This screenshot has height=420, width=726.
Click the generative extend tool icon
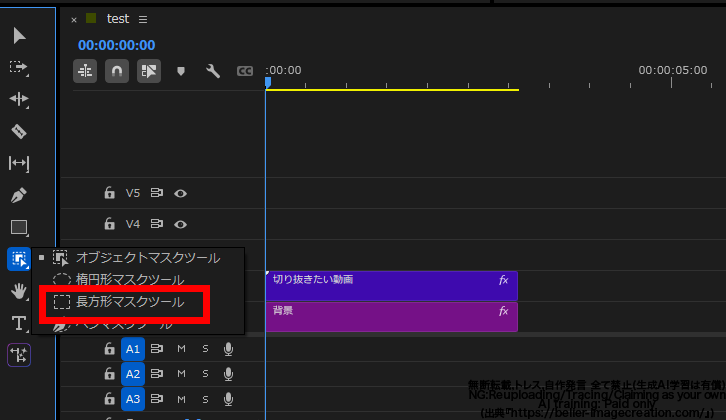pos(19,355)
